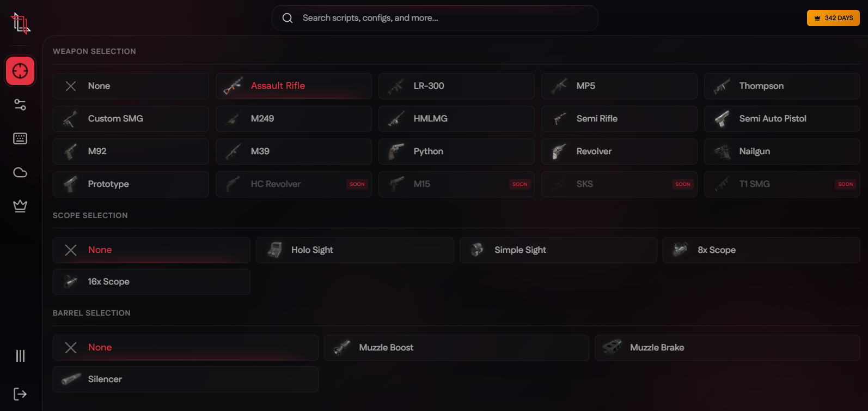Choose the Semi Auto Pistol weapon
The image size is (868, 411).
point(782,119)
